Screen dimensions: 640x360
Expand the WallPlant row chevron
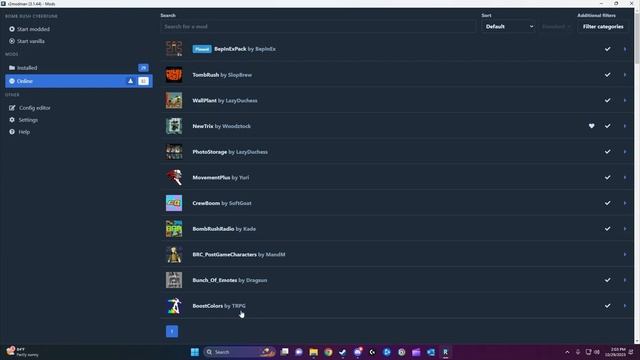coord(625,100)
